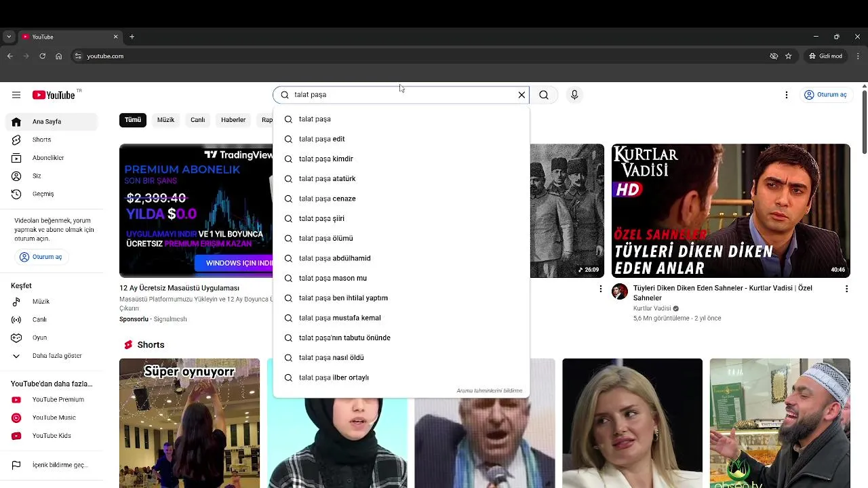Choose suggestion 'talat paşa kimdir'

pos(401,159)
